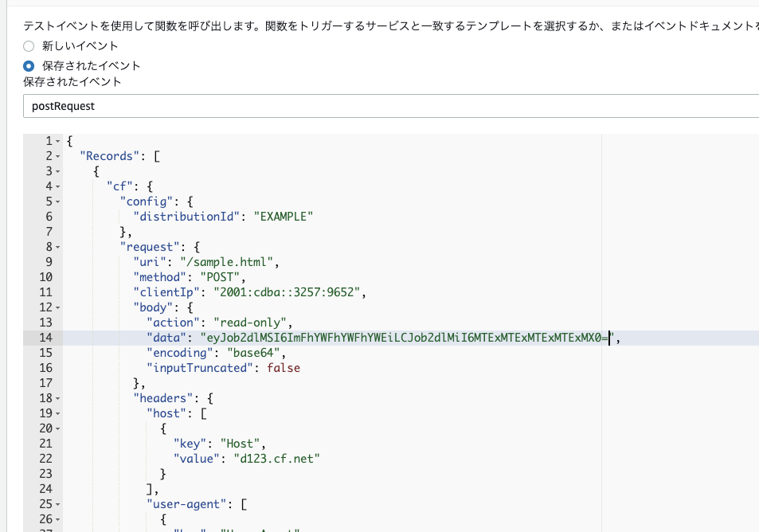The width and height of the screenshot is (759, 532).
Task: Select the 新しいイベント radio button
Action: [x=29, y=46]
